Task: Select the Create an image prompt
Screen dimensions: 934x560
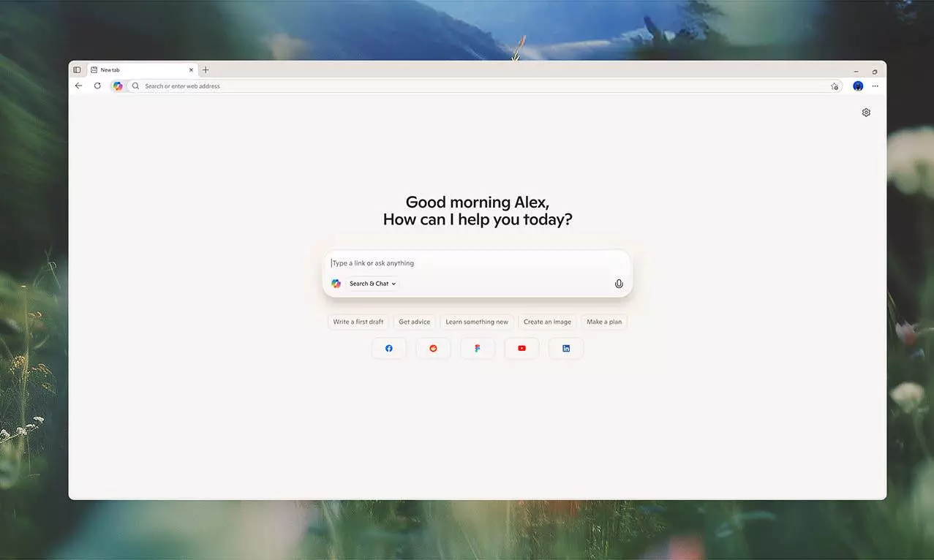Action: [547, 322]
